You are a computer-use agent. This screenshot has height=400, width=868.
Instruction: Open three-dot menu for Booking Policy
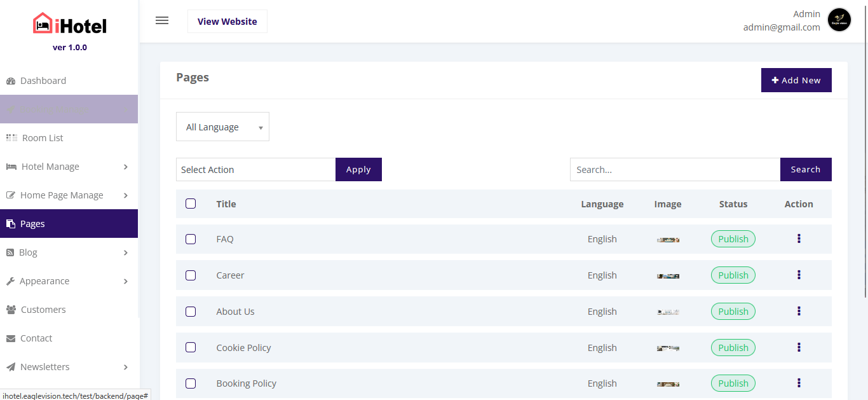(x=799, y=383)
